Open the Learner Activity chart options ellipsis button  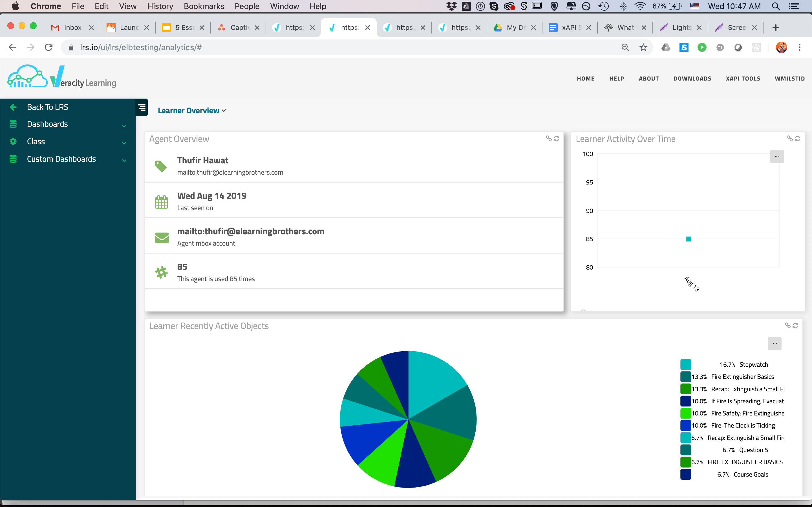point(776,156)
